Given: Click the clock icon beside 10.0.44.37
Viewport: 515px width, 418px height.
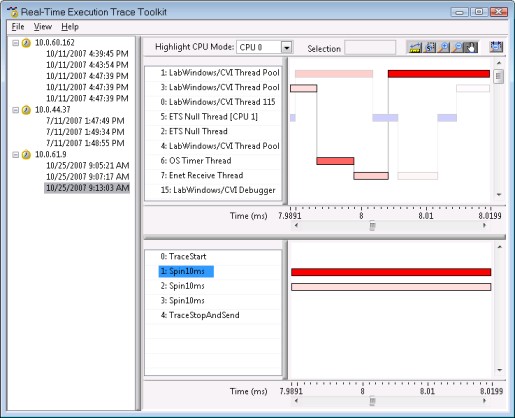Looking at the screenshot, I should [26, 110].
